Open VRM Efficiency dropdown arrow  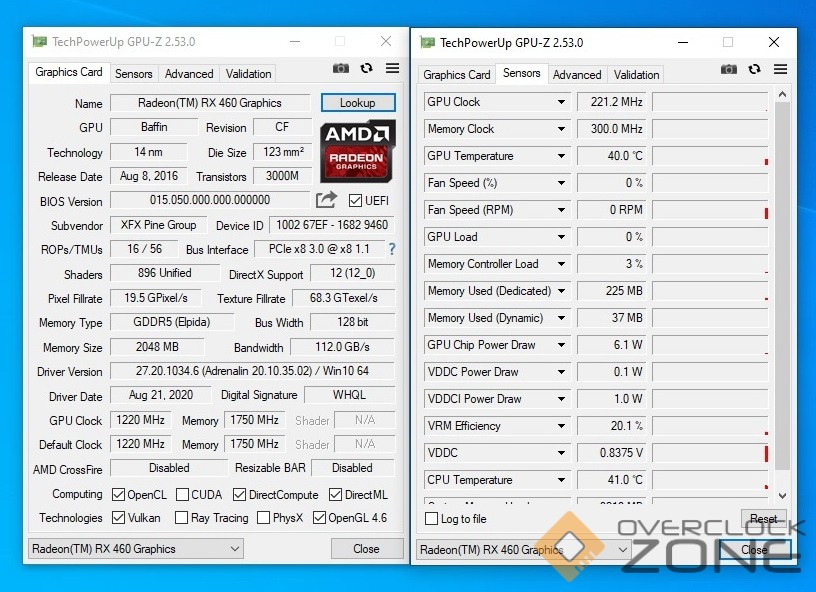click(561, 426)
